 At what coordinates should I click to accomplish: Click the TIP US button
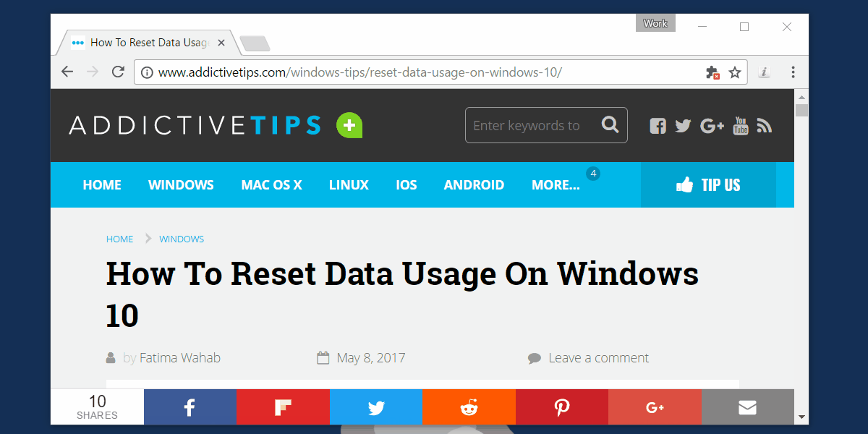click(708, 184)
